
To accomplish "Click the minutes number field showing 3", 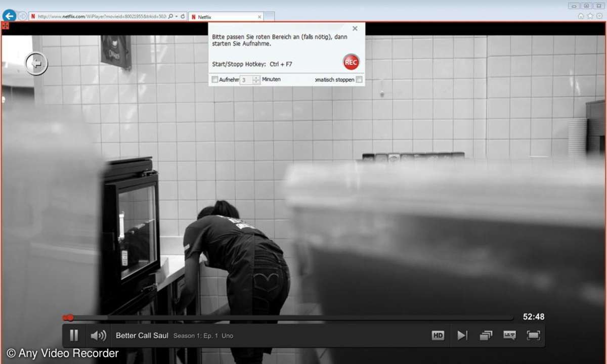I will 246,80.
